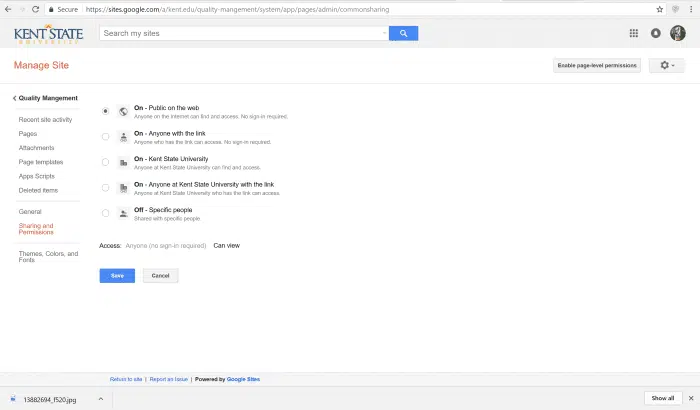Click the Save button
The height and width of the screenshot is (410, 700).
coord(117,276)
